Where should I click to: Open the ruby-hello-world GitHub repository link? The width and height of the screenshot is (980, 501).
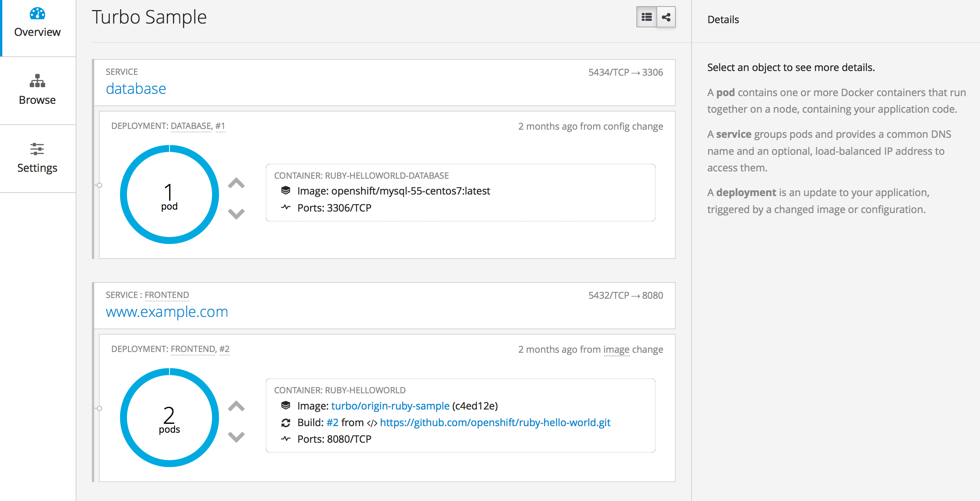click(x=495, y=423)
